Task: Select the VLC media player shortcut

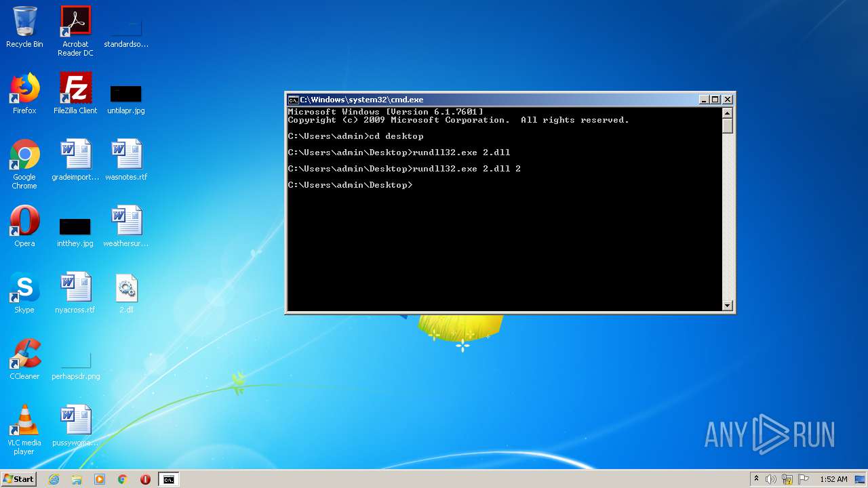Action: pos(24,430)
